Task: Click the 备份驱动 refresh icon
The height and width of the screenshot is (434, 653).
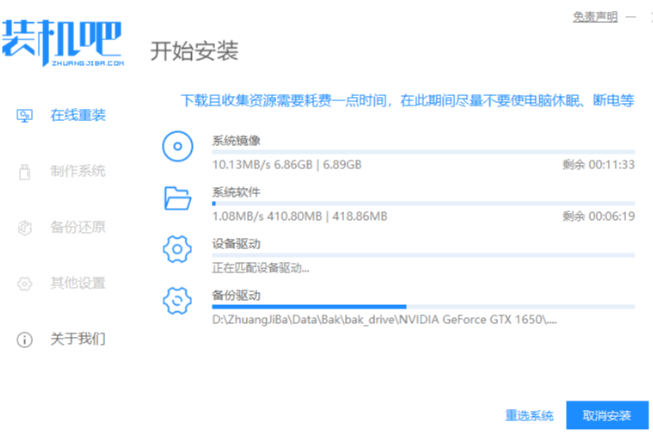Action: click(x=178, y=301)
